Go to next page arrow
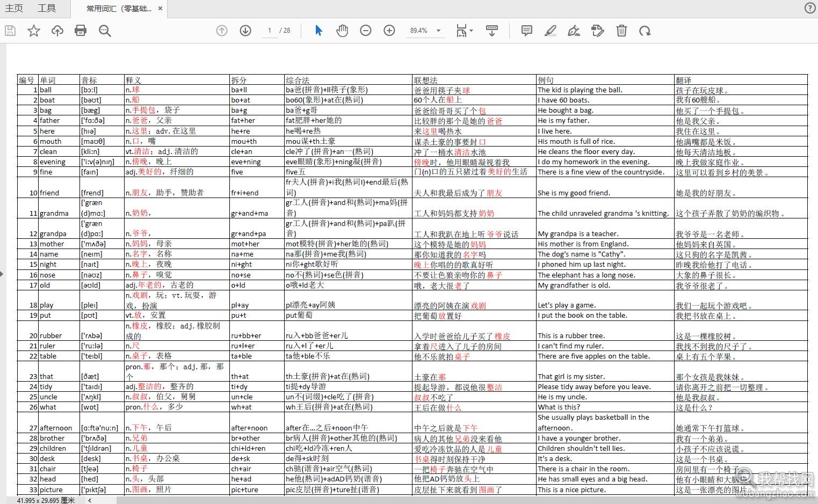This screenshot has width=818, height=504. tap(245, 31)
